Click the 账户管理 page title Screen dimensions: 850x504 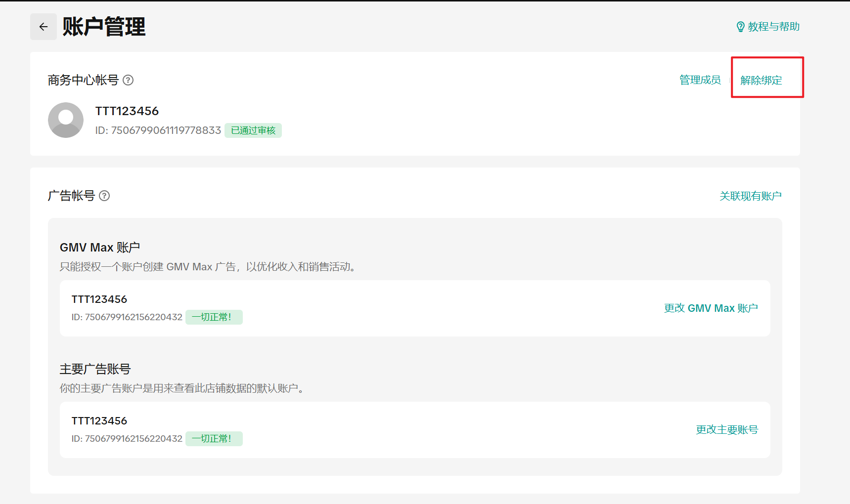click(104, 27)
